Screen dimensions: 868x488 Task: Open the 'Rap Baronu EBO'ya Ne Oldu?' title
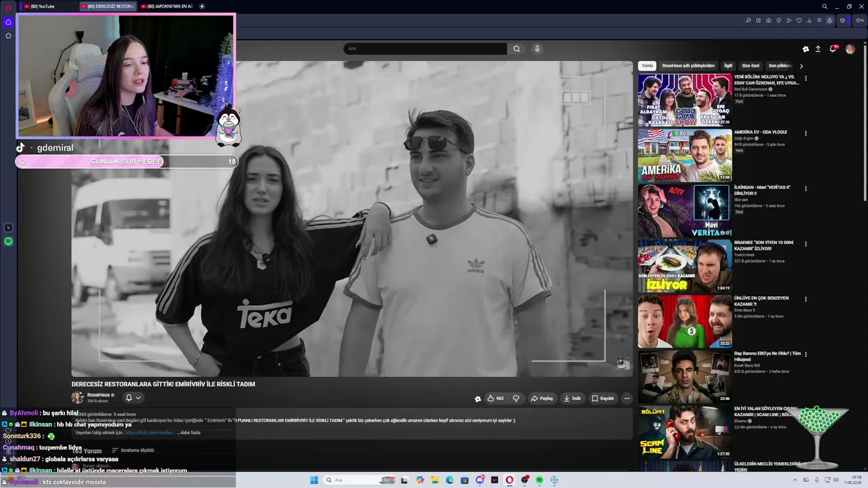[767, 357]
